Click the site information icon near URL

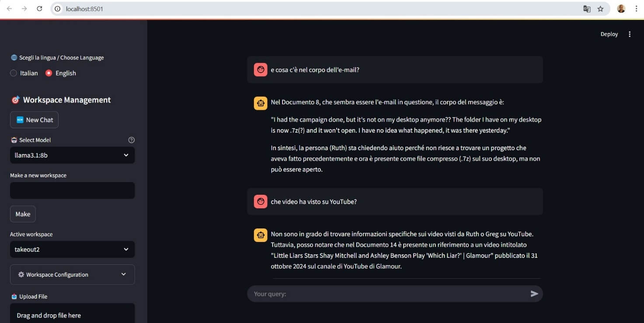[x=58, y=9]
